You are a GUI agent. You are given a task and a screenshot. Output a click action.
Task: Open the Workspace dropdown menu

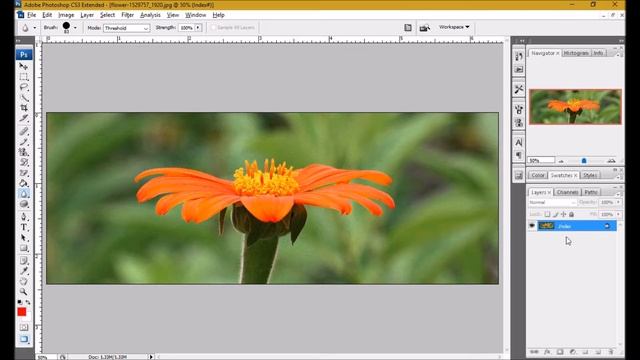pyautogui.click(x=454, y=27)
